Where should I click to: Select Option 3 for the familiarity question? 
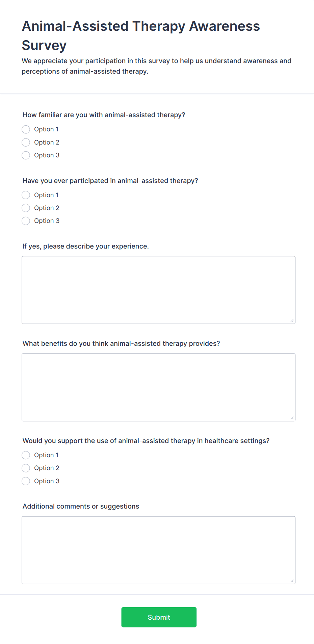point(26,155)
